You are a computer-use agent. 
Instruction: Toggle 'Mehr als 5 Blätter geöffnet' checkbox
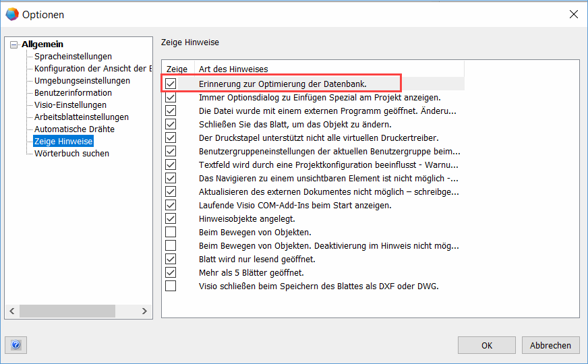pyautogui.click(x=171, y=272)
